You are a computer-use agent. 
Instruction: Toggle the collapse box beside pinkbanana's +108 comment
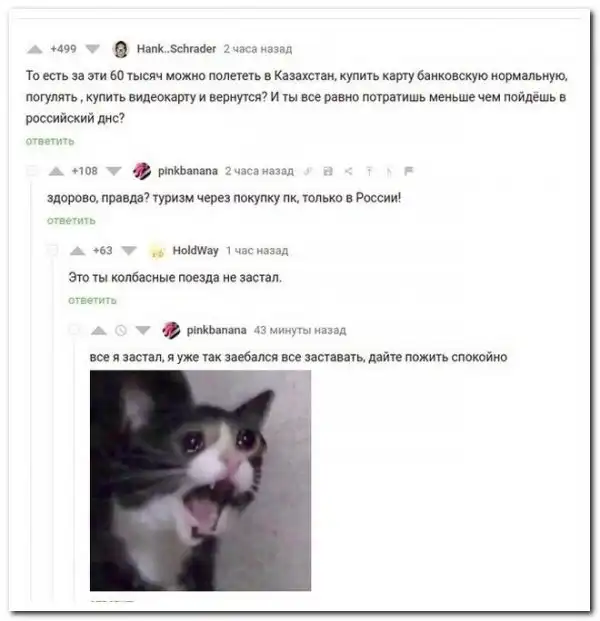pyautogui.click(x=32, y=171)
